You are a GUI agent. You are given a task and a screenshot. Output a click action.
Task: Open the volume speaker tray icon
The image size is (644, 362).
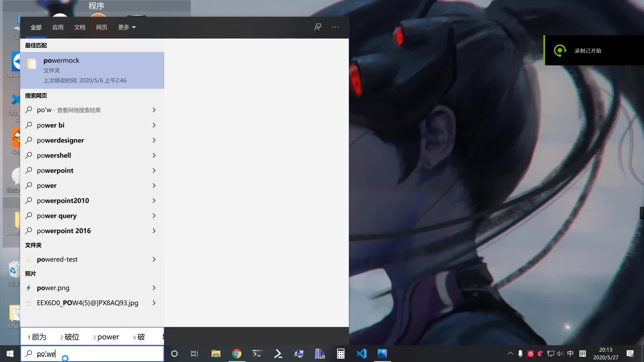[x=560, y=354]
